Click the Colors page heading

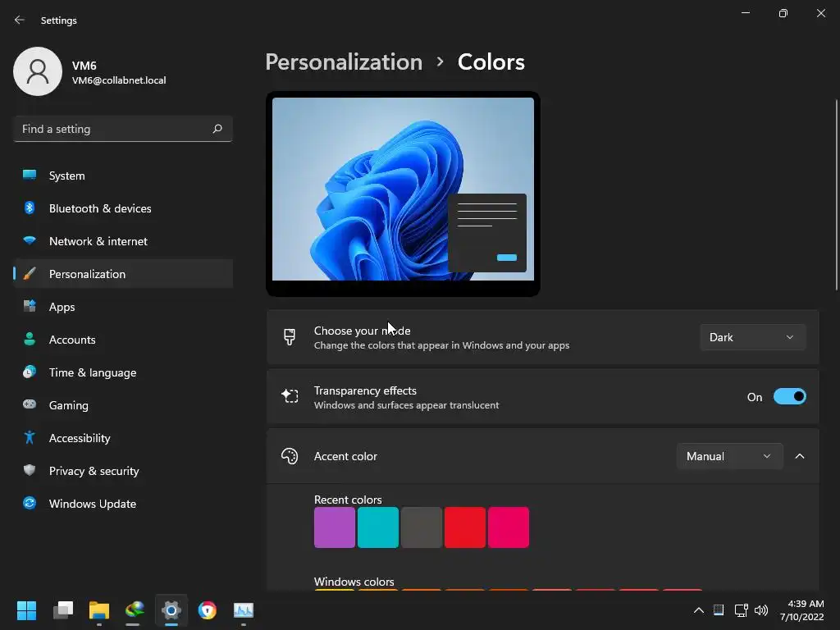[x=491, y=62]
